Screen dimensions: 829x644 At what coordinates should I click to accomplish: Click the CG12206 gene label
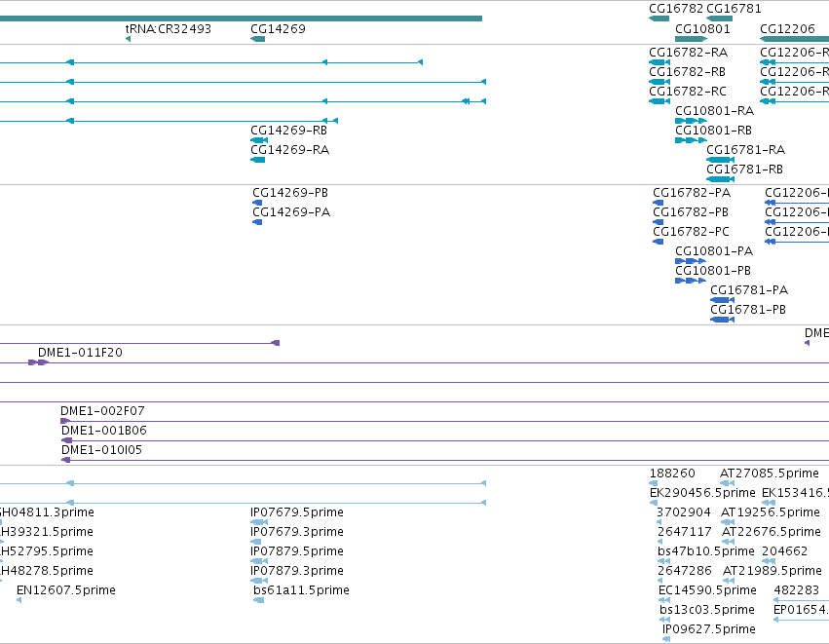(787, 29)
